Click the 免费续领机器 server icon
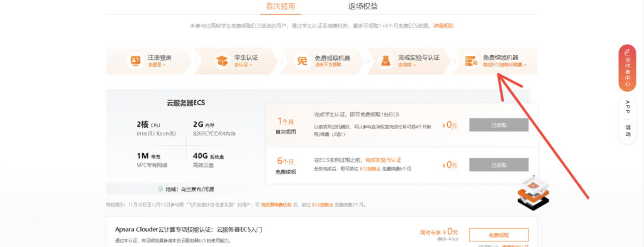The height and width of the screenshot is (247, 644). 470,61
